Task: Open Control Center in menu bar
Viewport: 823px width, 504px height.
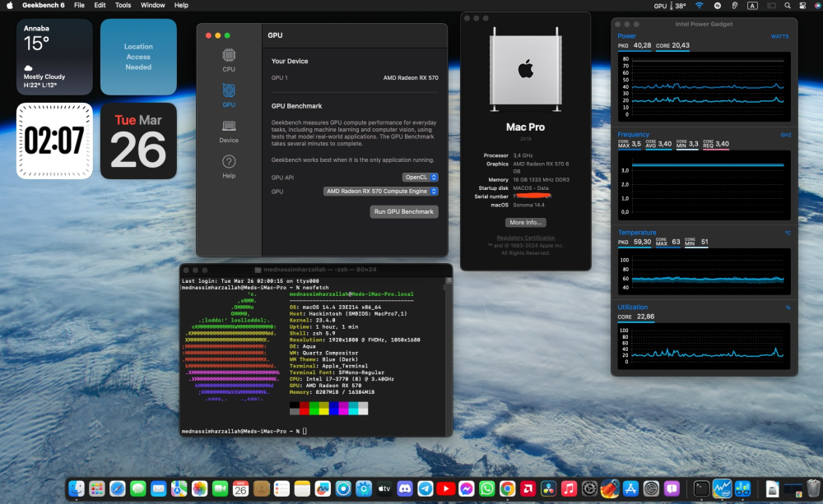Action: (802, 5)
